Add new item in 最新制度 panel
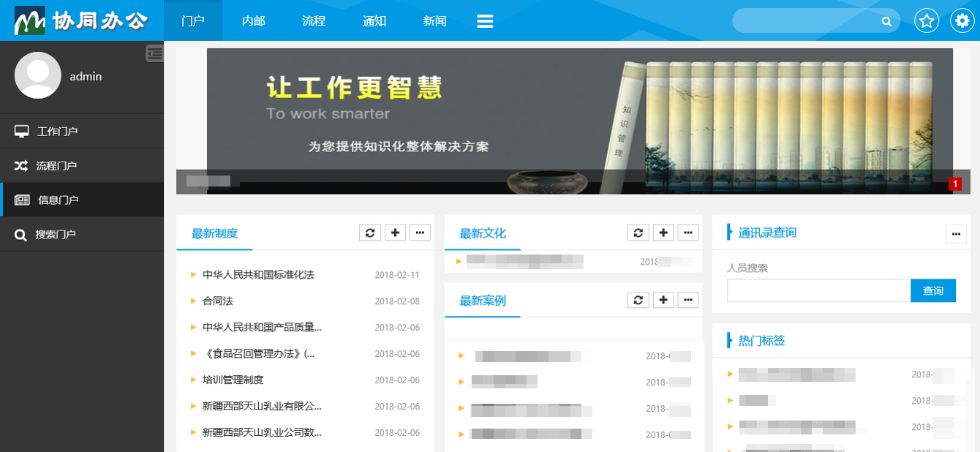 coord(395,233)
